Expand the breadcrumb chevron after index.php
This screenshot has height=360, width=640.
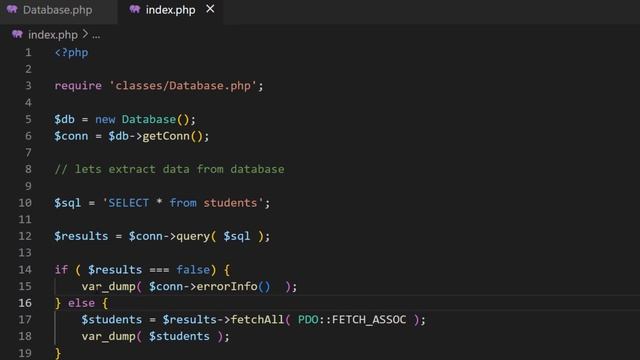85,34
